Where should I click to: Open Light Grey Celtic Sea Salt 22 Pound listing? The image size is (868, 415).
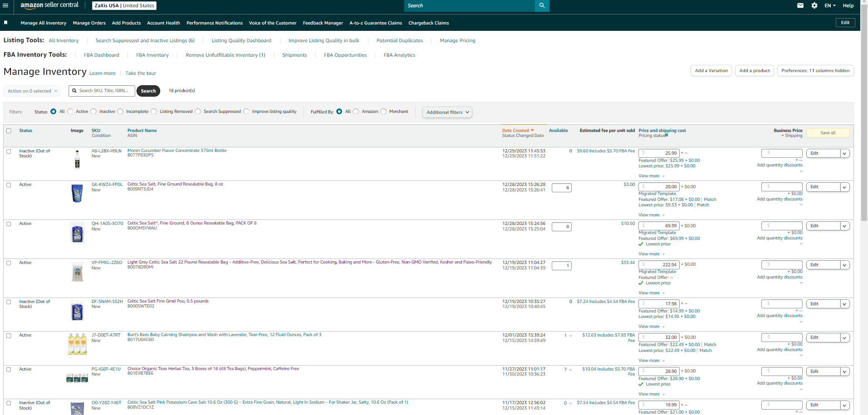point(309,262)
